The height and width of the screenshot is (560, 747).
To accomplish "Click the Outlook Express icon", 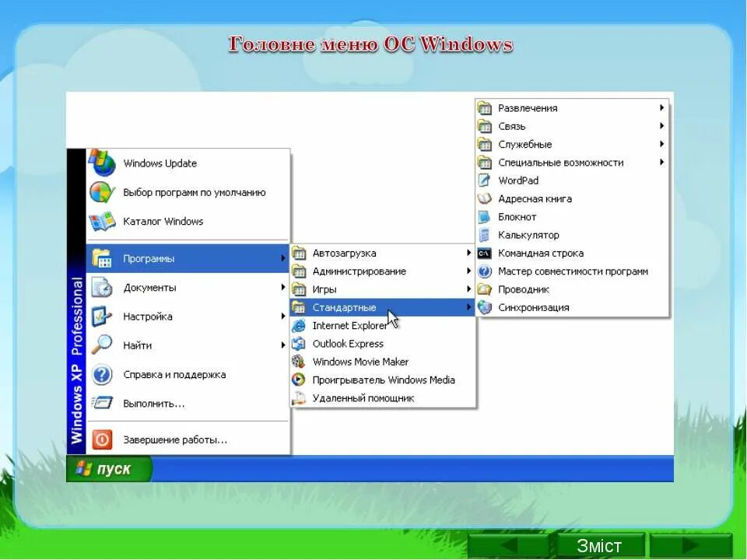I will (298, 344).
